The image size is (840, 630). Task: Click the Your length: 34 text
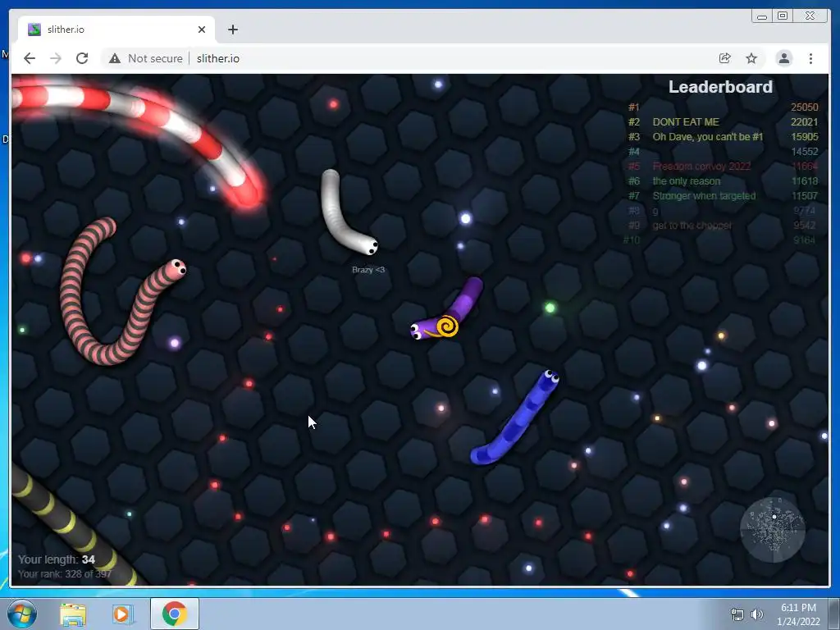click(x=57, y=559)
